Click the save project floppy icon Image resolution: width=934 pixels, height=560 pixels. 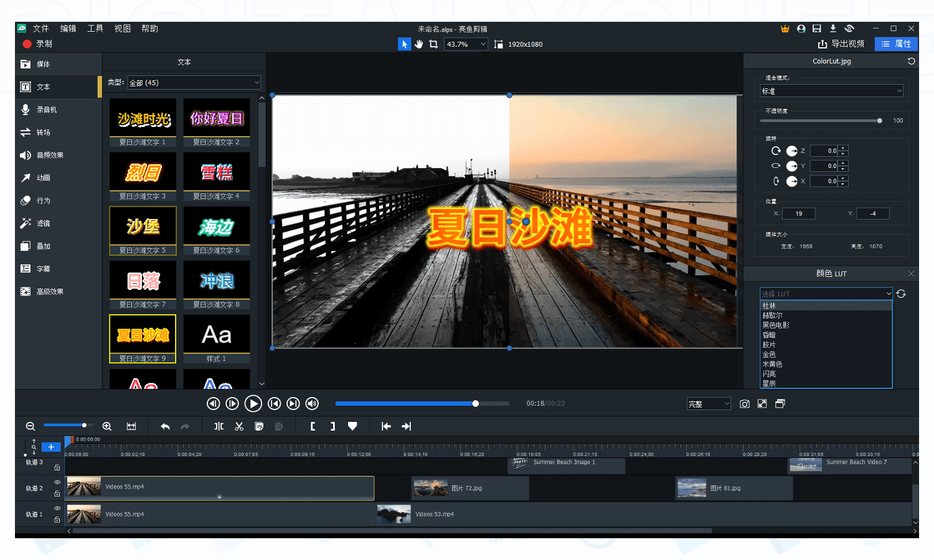tap(816, 29)
